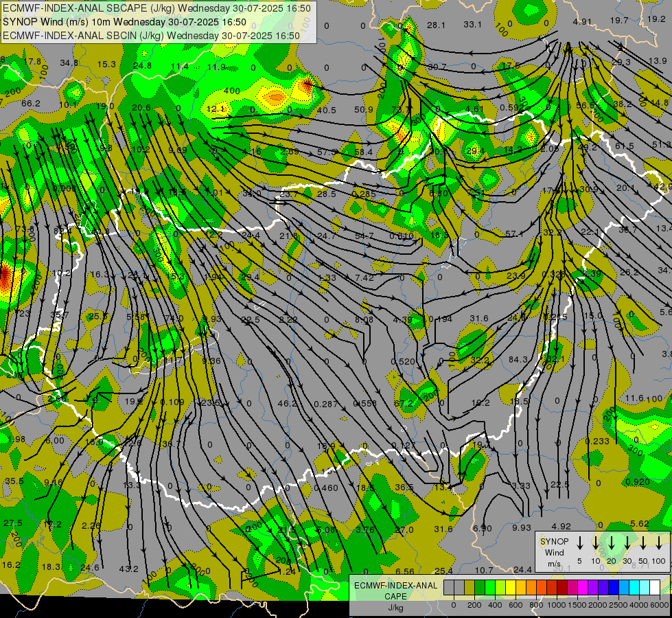This screenshot has height=618, width=672.
Task: Click the SBCAPE title line at top
Action: [157, 8]
